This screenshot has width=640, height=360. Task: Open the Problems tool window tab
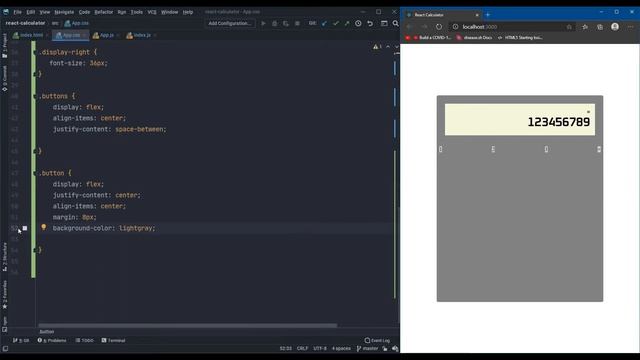pos(52,340)
